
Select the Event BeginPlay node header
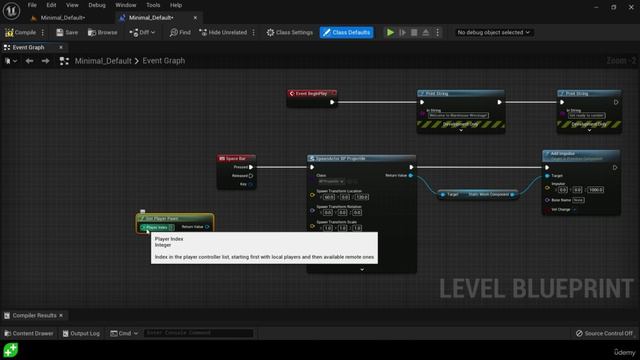click(312, 93)
